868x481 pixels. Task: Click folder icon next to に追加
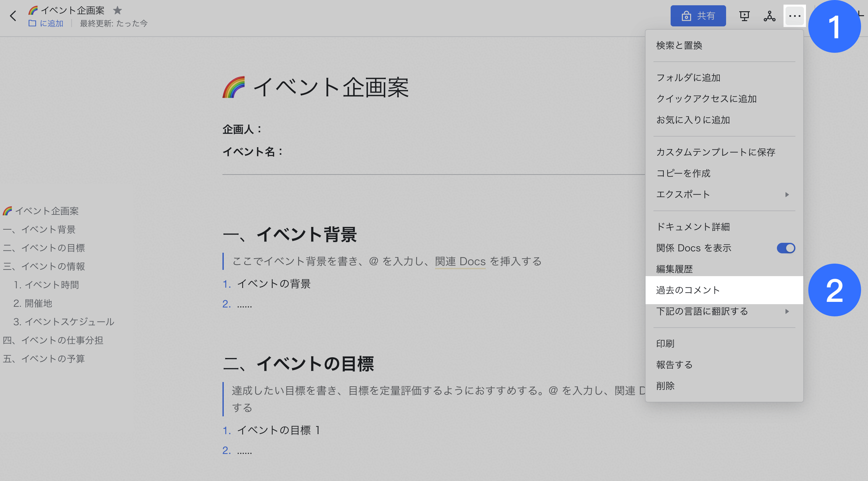click(x=32, y=23)
